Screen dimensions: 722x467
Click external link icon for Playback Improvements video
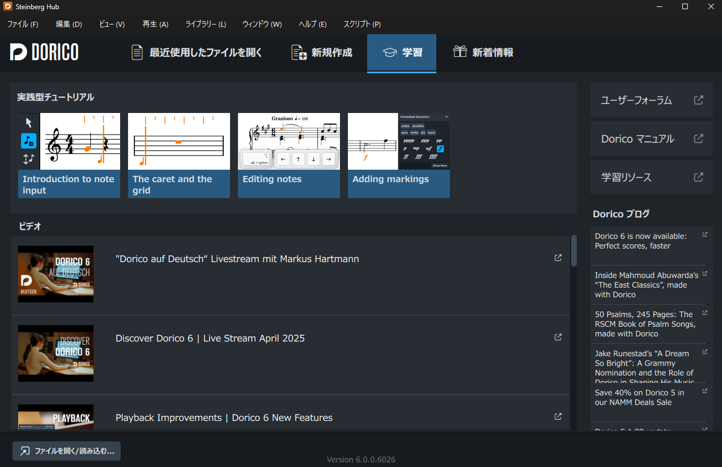click(x=558, y=417)
